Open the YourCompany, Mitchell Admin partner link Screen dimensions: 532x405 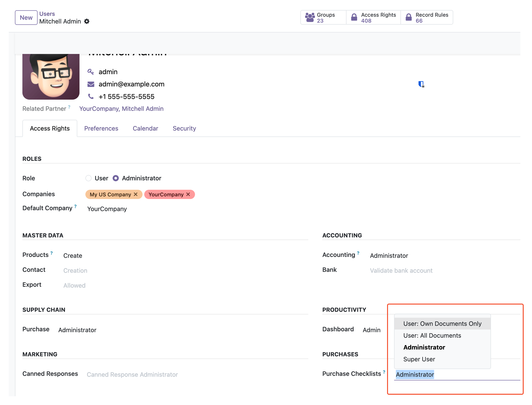tap(121, 109)
